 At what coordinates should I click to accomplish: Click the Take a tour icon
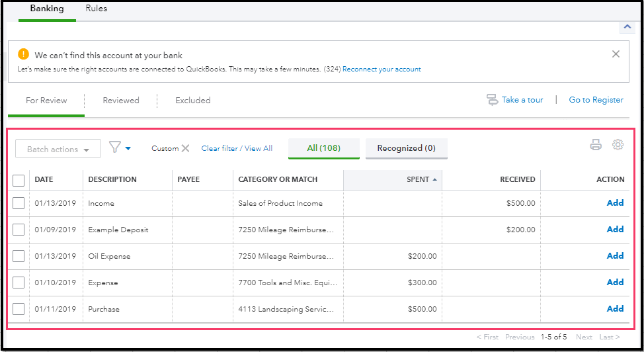[492, 100]
